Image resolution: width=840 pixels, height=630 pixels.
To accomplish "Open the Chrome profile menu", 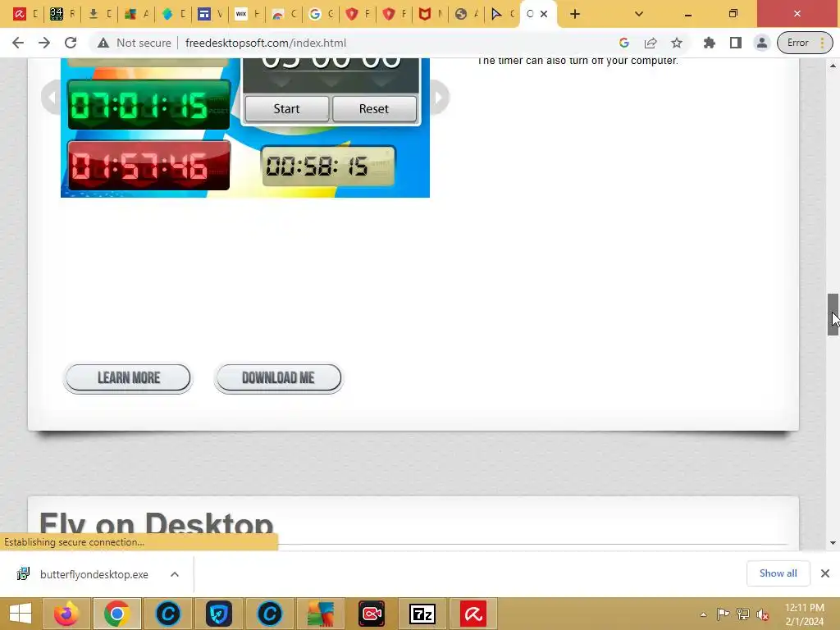I will tap(762, 43).
